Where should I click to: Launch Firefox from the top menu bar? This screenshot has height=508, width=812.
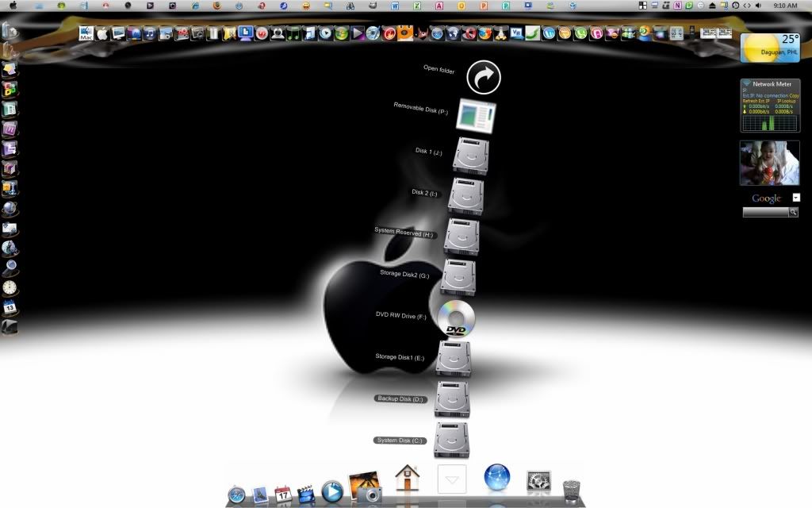pos(217,6)
